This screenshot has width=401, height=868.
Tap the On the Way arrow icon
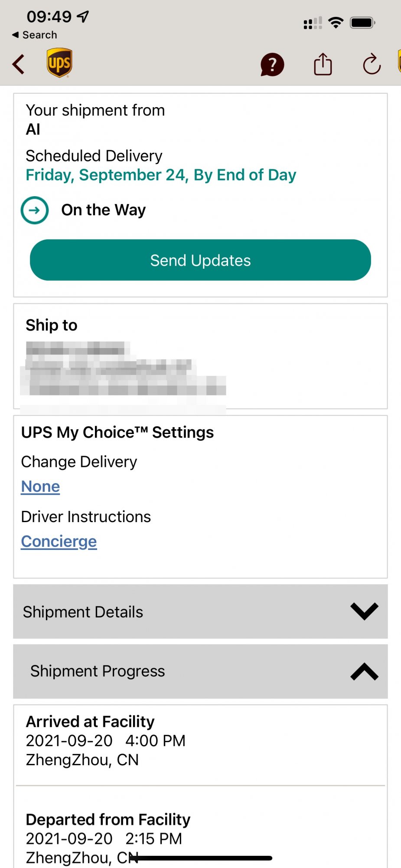(35, 210)
